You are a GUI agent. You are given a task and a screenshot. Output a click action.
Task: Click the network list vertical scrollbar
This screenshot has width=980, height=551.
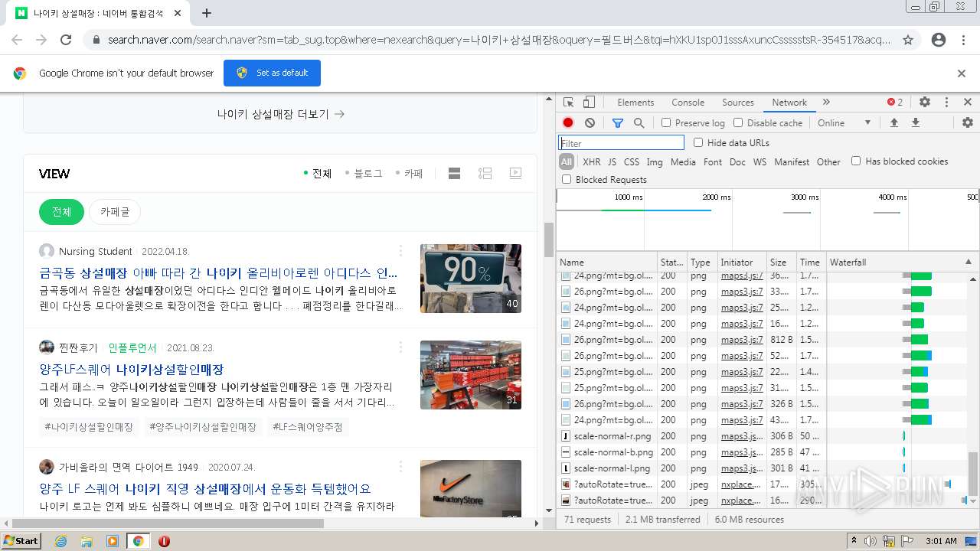pyautogui.click(x=974, y=473)
